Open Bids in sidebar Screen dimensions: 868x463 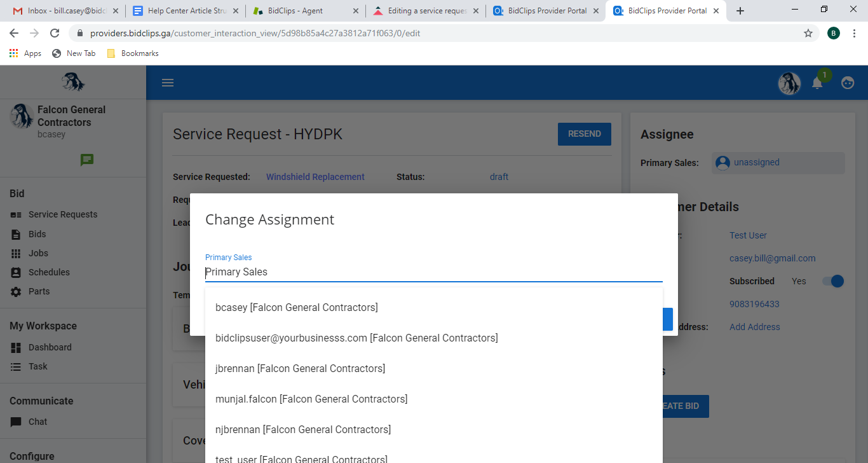[37, 234]
